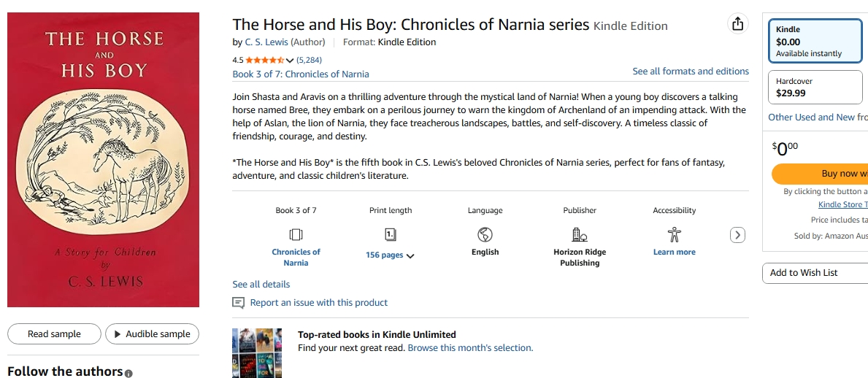This screenshot has height=378, width=868.
Task: Click the report issue speech bubble icon
Action: [x=238, y=303]
